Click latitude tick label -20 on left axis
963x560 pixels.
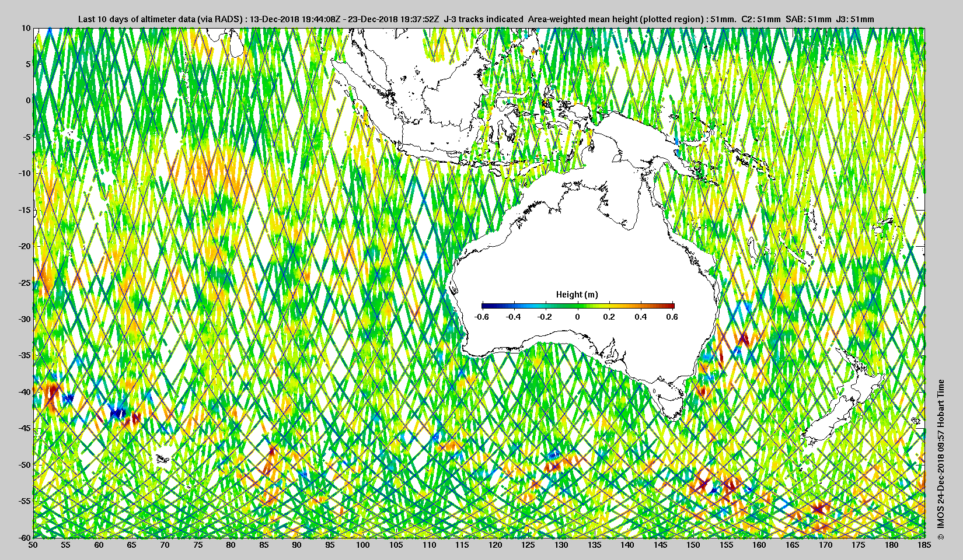click(25, 246)
